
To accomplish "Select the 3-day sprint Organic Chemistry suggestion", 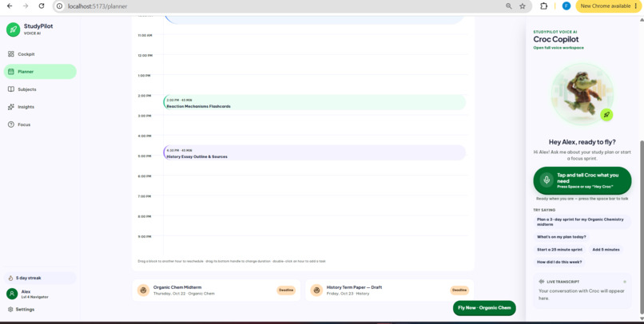I will [x=582, y=222].
